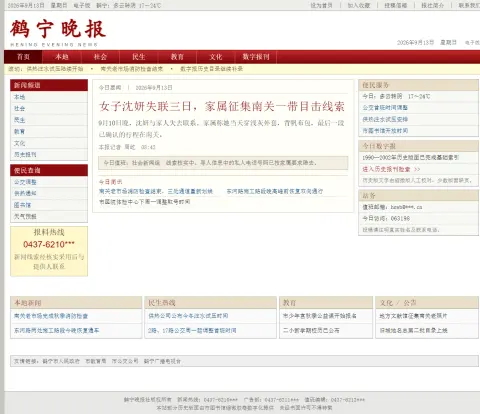
Task: Open 东河路两处施工路段今晚恢复通车
Action: tap(57, 331)
